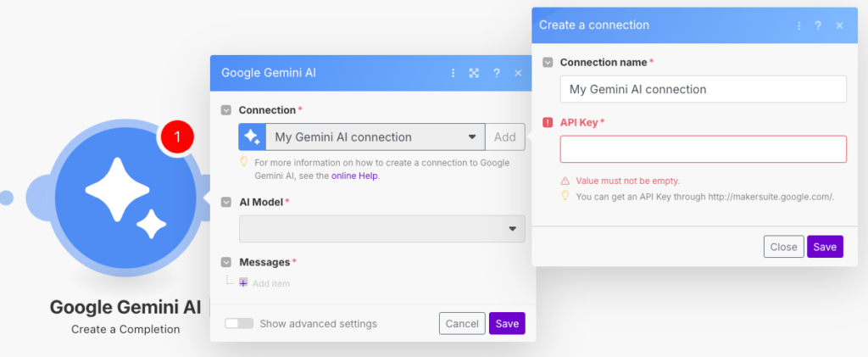
Task: Save the new connection
Action: pos(825,247)
